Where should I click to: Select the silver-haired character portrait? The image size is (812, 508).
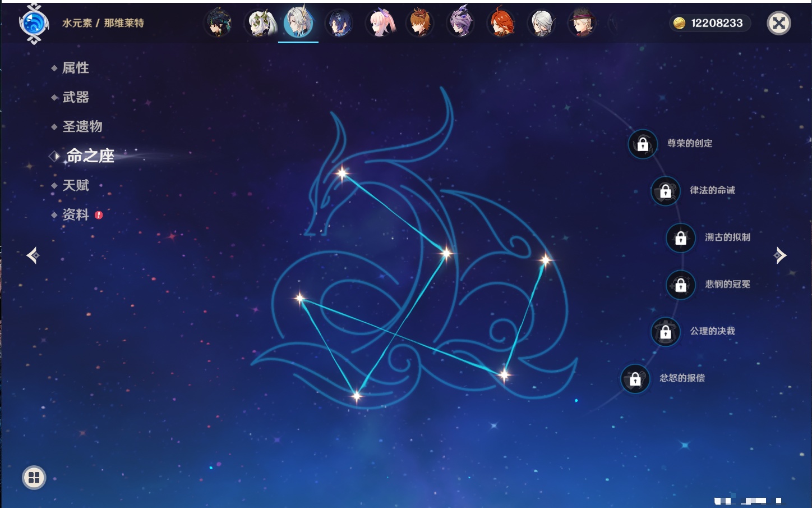[x=542, y=24]
